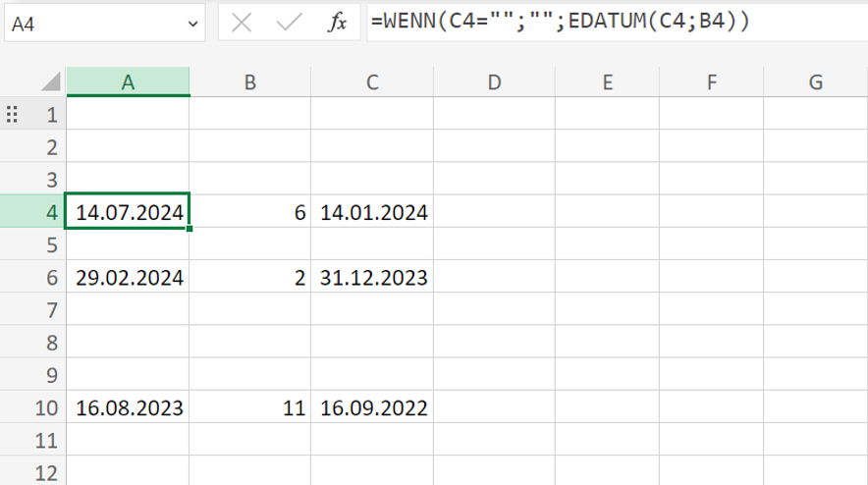Confirm formula with checkmark icon
The height and width of the screenshot is (485, 868).
tap(289, 23)
